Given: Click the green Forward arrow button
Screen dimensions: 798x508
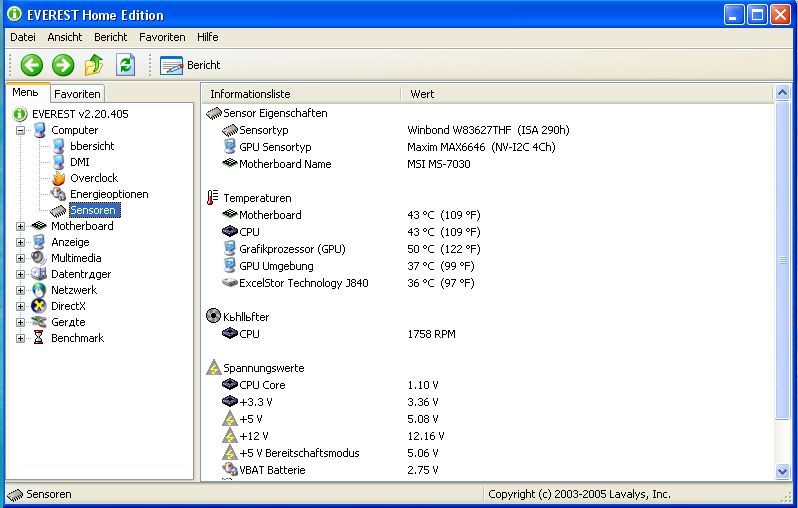Looking at the screenshot, I should [x=63, y=65].
